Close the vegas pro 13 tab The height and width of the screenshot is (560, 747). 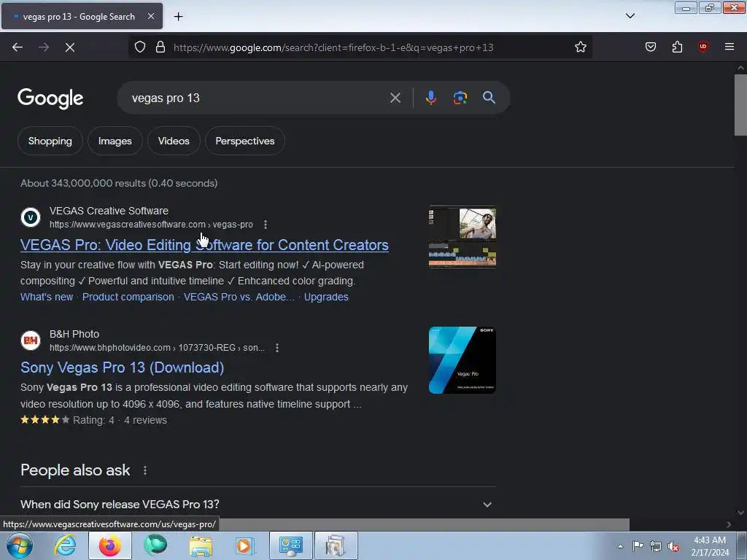pos(150,16)
